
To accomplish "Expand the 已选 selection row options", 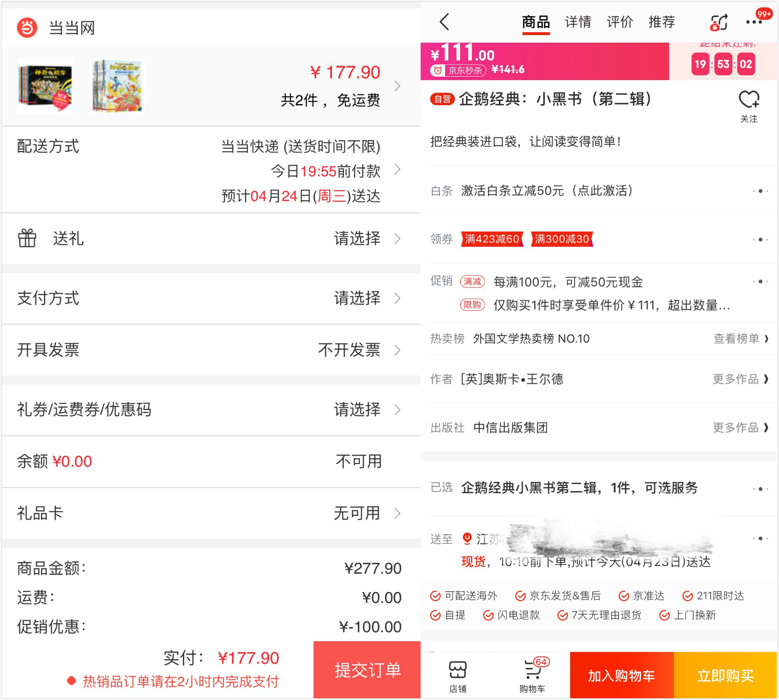I will (x=760, y=489).
